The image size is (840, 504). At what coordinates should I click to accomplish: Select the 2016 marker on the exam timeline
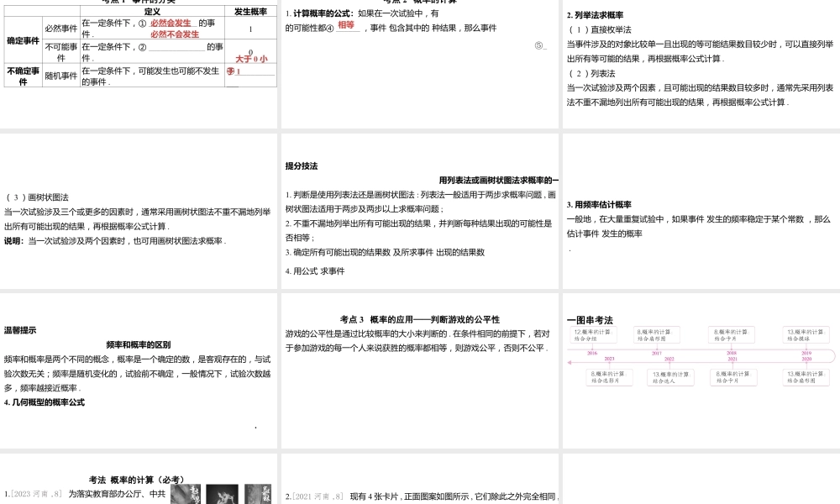(x=591, y=353)
